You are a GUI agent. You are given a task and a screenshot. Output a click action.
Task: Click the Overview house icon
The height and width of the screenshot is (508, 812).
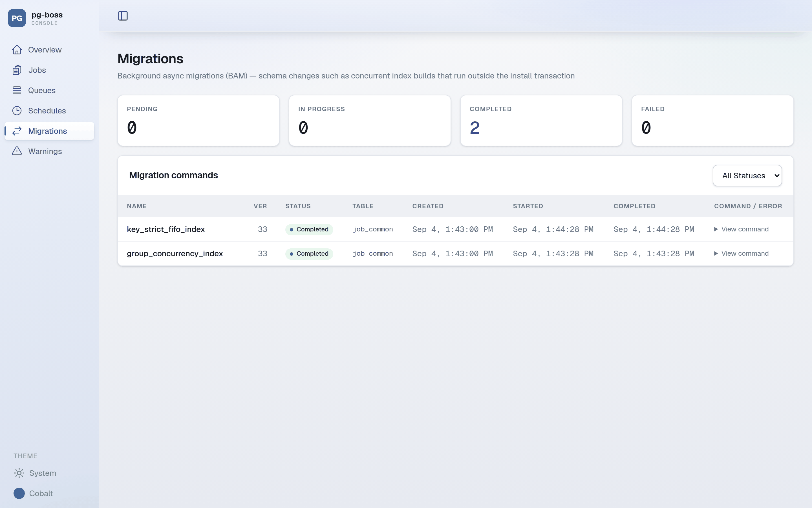tap(17, 50)
